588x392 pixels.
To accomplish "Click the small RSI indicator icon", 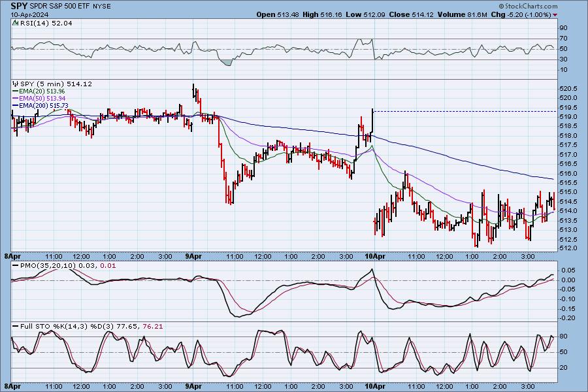I will click(x=16, y=23).
